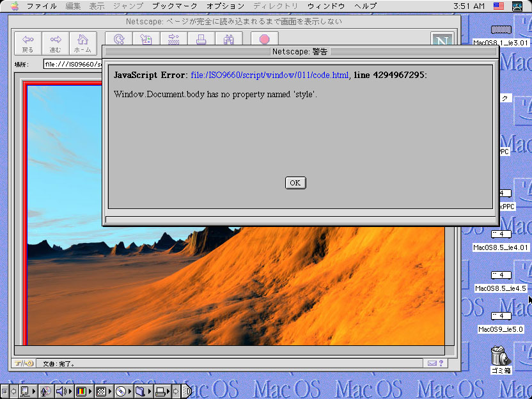Open the 編集 menu

pyautogui.click(x=73, y=6)
